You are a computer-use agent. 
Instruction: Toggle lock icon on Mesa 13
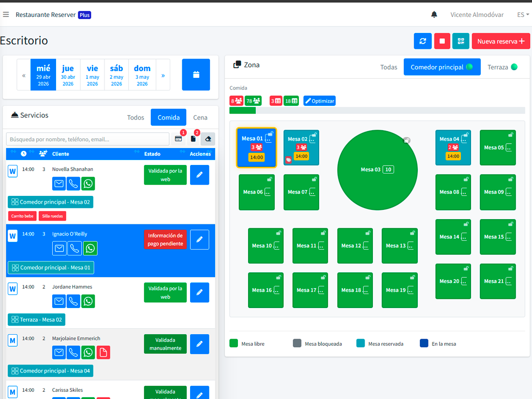point(412,233)
